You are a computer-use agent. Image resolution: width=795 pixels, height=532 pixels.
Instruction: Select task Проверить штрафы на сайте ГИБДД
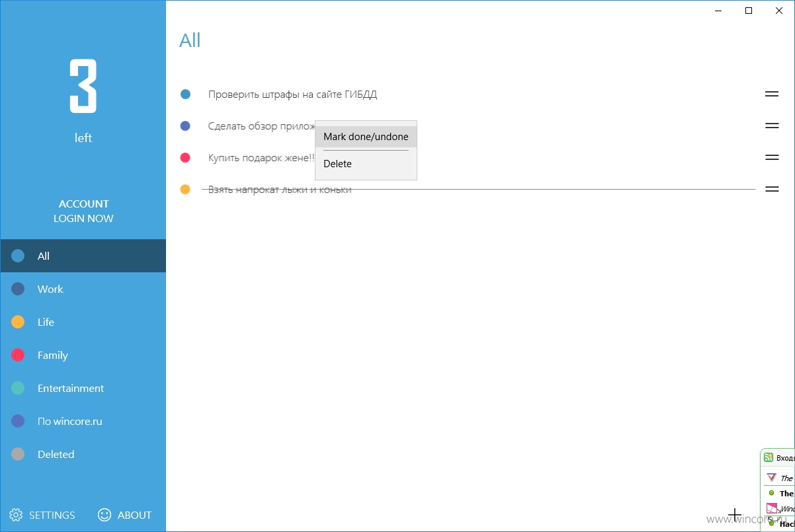tap(292, 95)
